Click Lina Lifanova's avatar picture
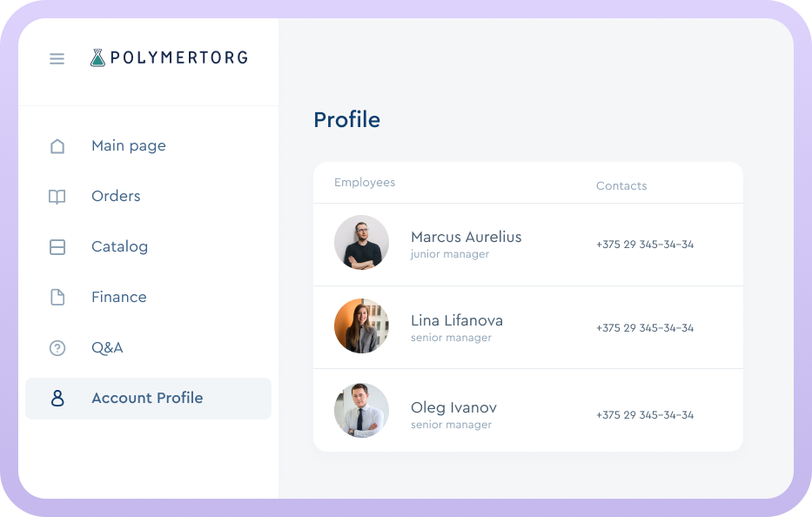The image size is (812, 517). 361,326
